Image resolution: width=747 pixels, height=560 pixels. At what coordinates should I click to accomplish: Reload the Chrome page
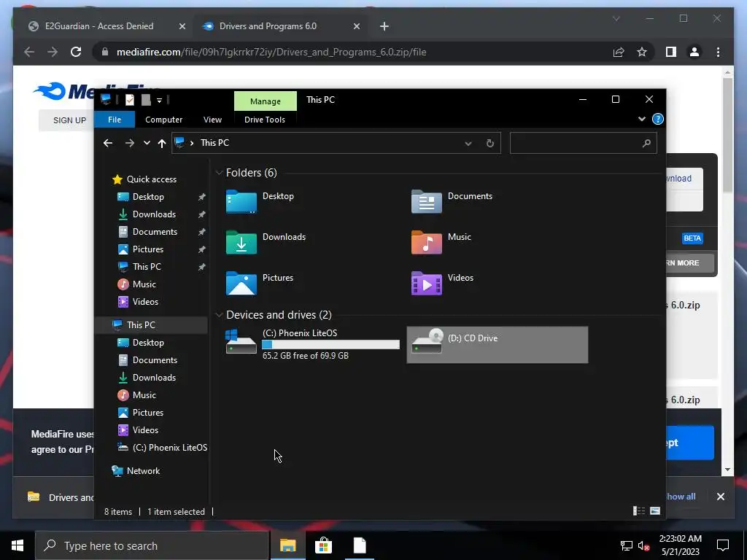[76, 52]
